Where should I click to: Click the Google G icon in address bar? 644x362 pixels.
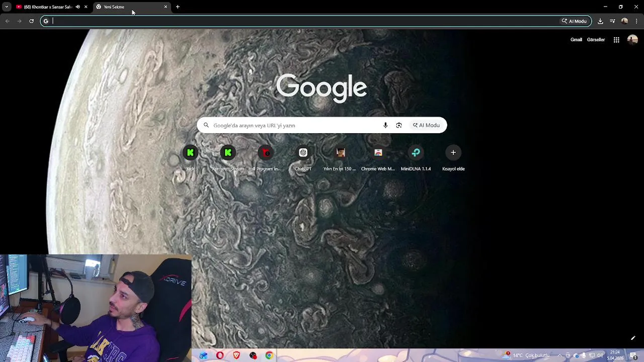pos(46,21)
